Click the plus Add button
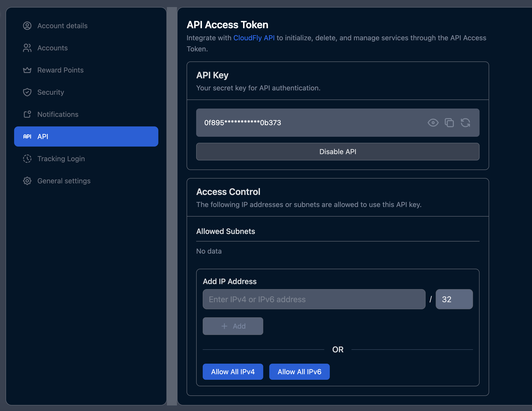Image resolution: width=532 pixels, height=411 pixels. (x=233, y=326)
